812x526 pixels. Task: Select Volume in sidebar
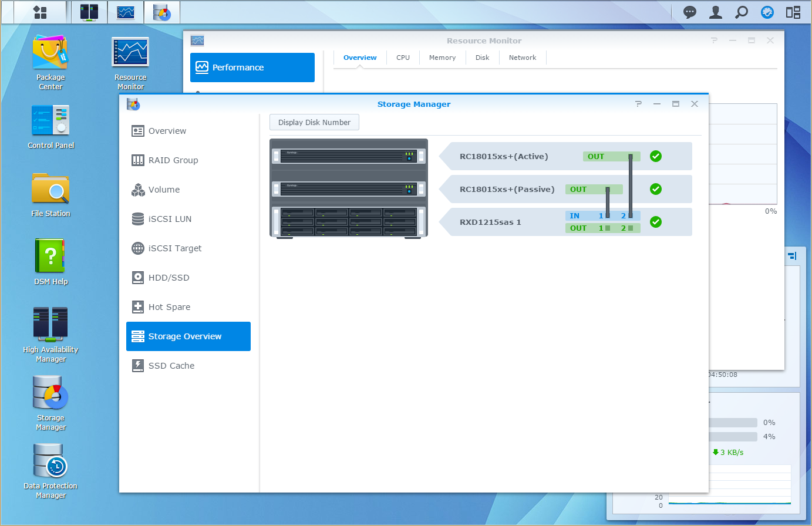click(x=188, y=190)
